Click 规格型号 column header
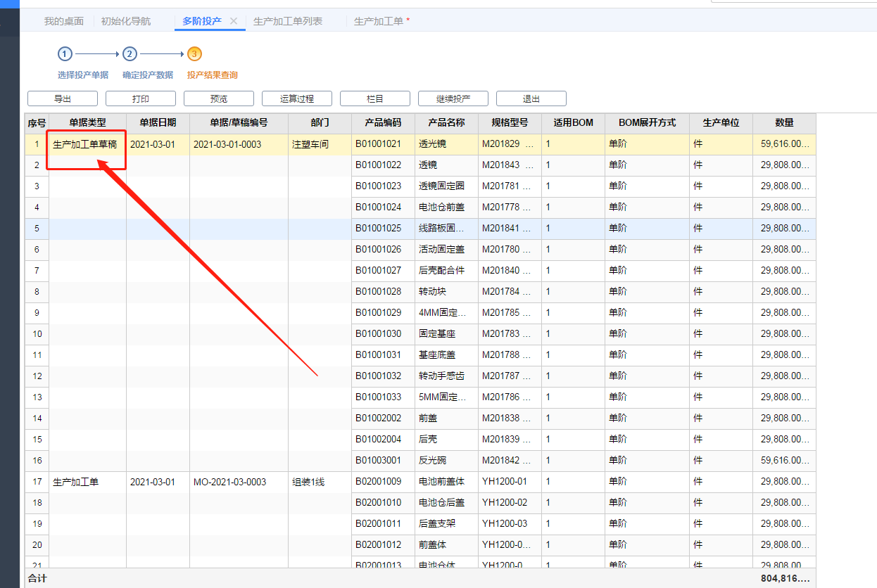877x588 pixels. tap(510, 122)
